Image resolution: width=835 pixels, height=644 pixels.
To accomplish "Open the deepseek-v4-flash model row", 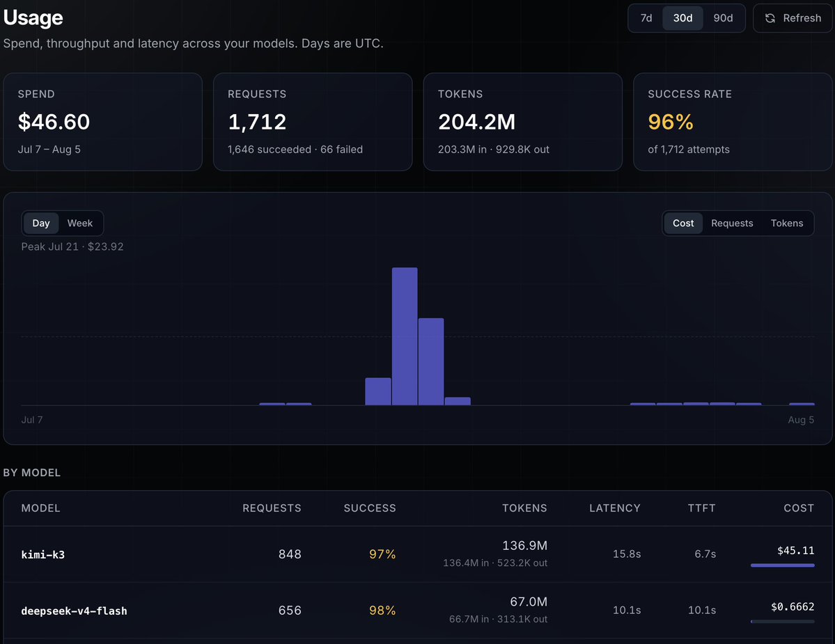I will point(418,611).
